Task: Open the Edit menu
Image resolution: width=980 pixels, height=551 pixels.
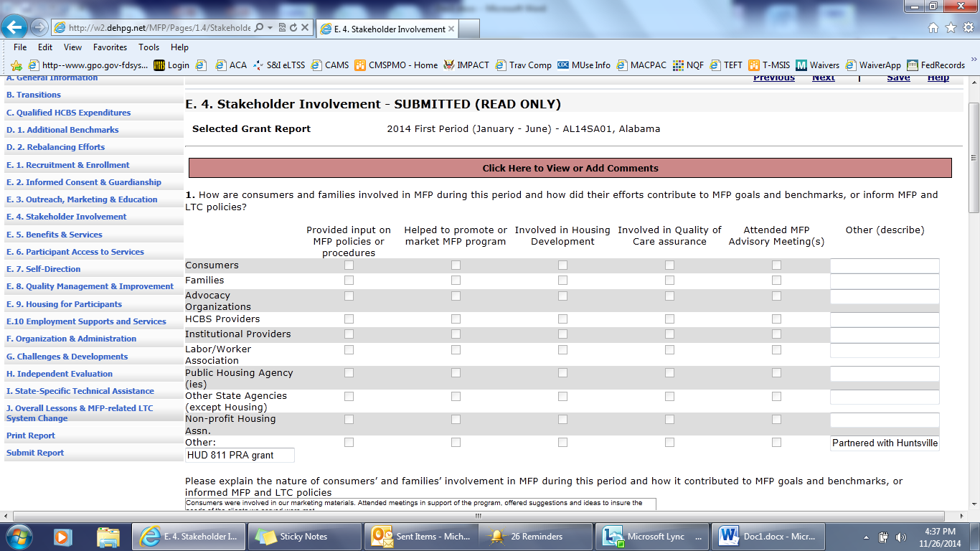Action: coord(45,47)
